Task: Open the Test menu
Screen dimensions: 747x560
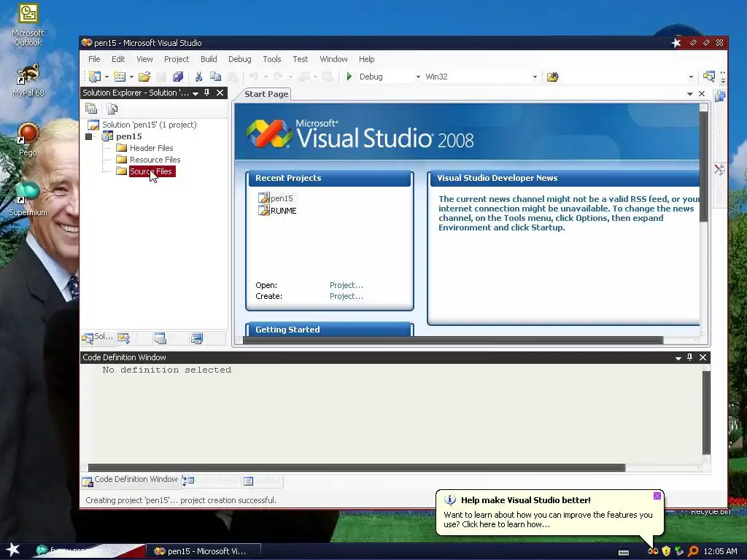Action: [x=300, y=59]
